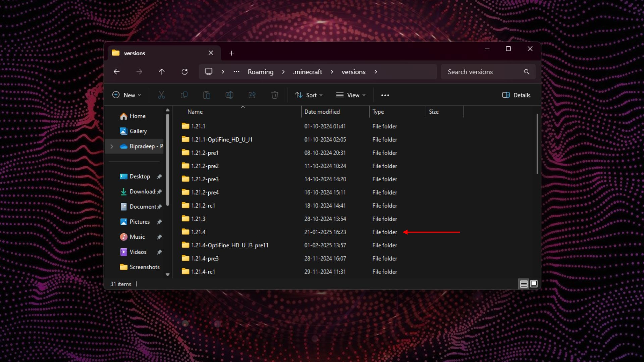This screenshot has width=644, height=362.
Task: Click the Search versions input field
Action: tap(483, 72)
